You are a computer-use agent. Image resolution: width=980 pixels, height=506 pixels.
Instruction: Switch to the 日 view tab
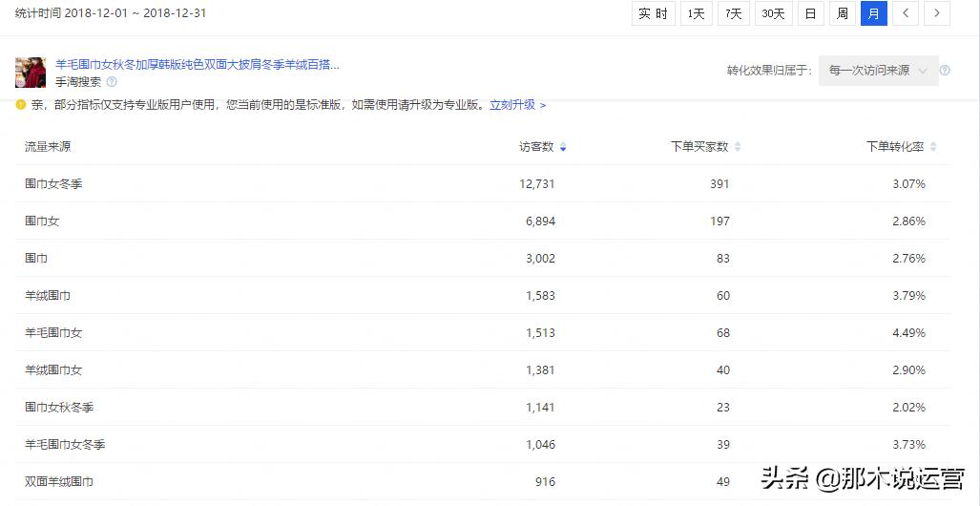pyautogui.click(x=811, y=13)
